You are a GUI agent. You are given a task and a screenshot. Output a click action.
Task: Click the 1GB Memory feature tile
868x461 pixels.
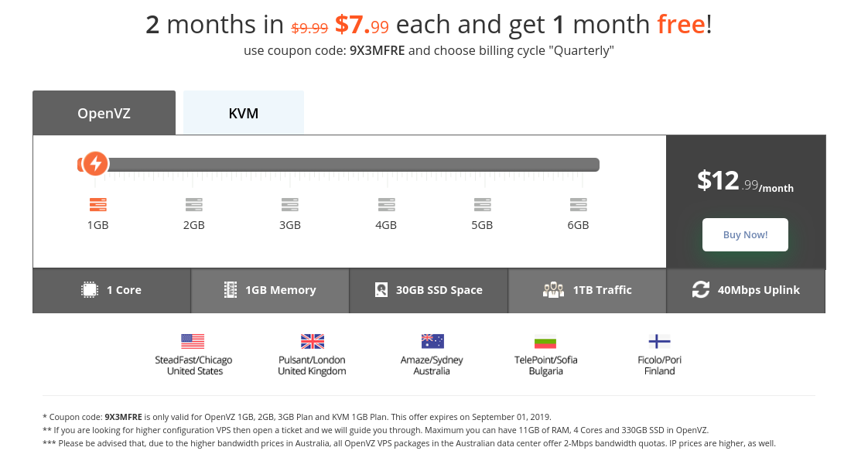(x=270, y=290)
